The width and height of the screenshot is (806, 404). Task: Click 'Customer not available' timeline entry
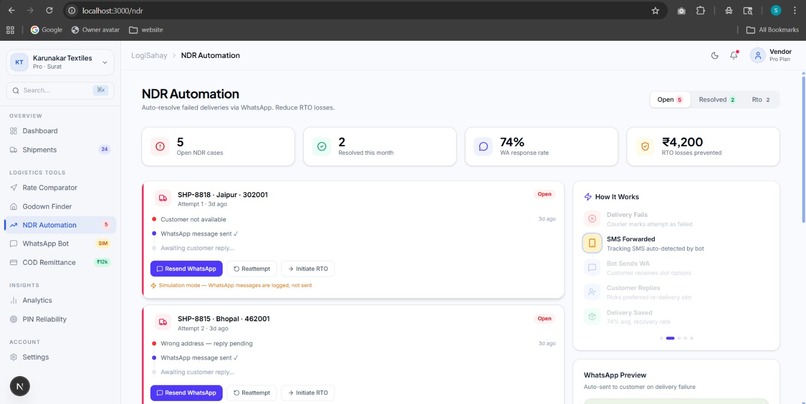click(193, 219)
